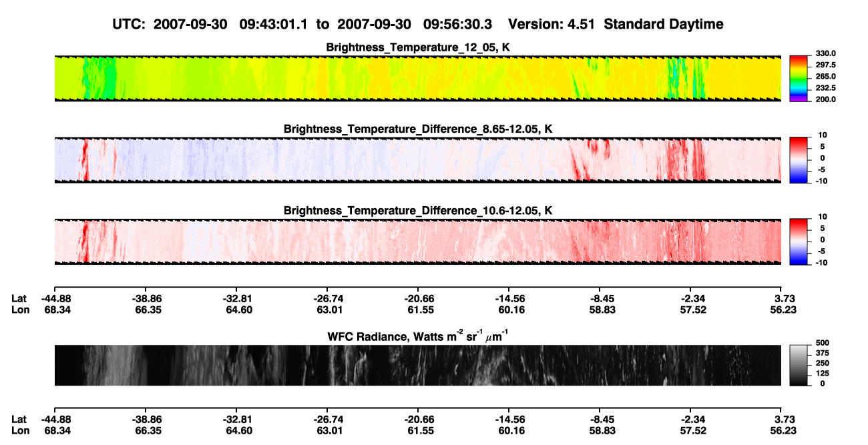Click the upper axis Lon label
868x445 pixels.
pyautogui.click(x=19, y=310)
